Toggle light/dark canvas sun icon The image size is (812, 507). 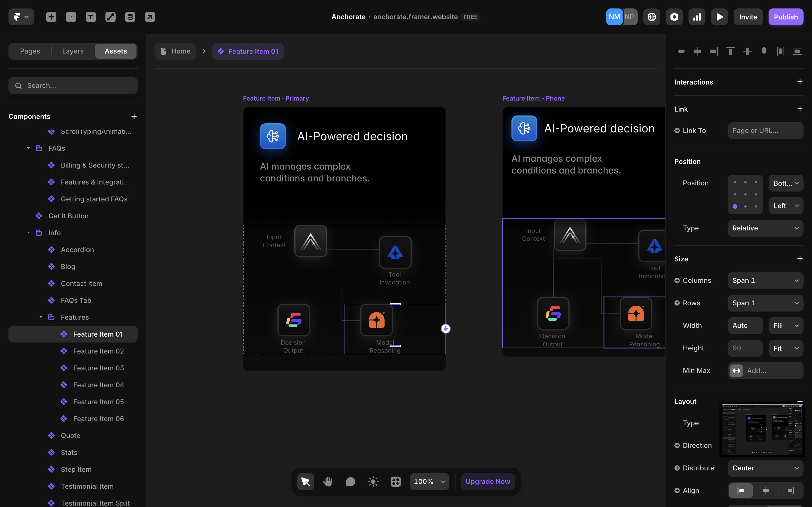(x=373, y=482)
